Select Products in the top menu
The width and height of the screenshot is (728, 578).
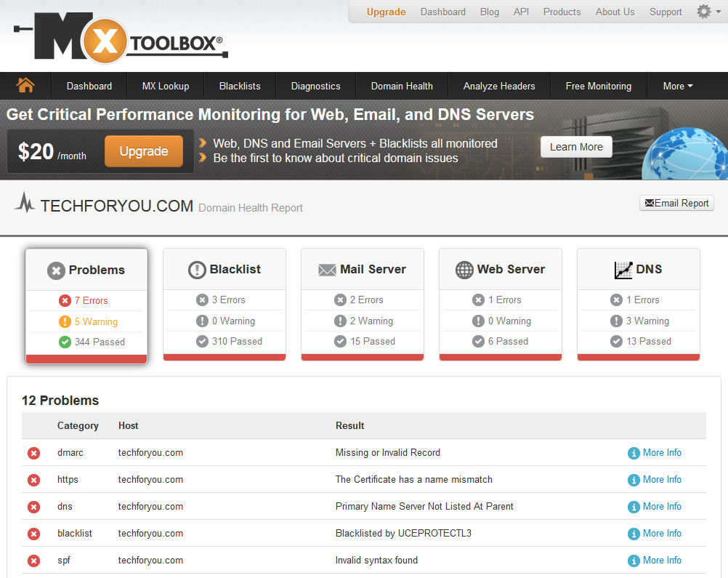562,12
